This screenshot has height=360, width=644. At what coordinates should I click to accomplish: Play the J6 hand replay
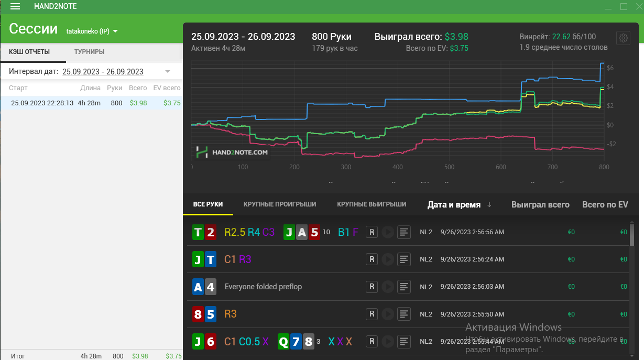(x=388, y=342)
